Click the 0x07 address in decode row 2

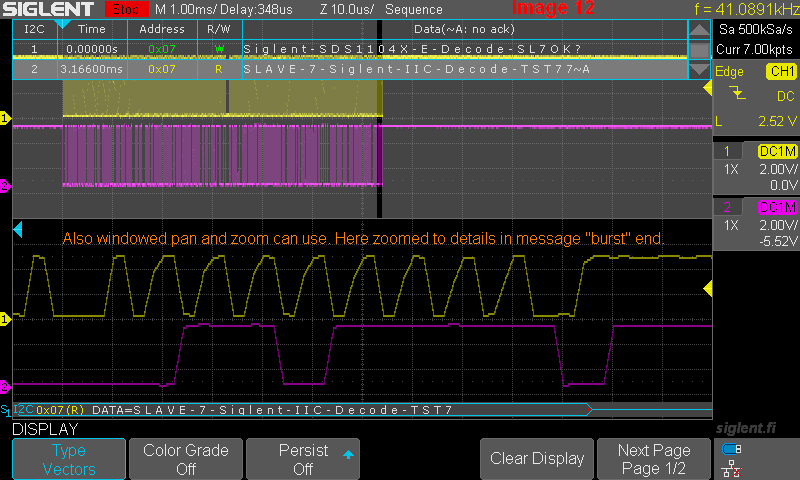pos(162,69)
